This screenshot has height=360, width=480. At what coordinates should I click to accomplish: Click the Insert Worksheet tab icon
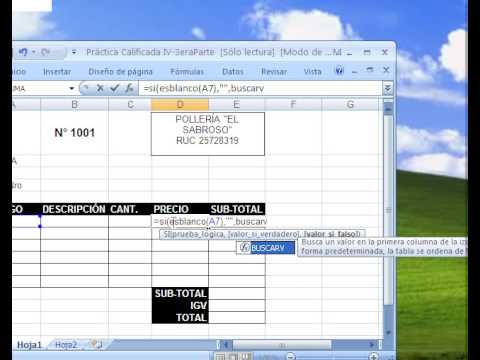[96, 344]
